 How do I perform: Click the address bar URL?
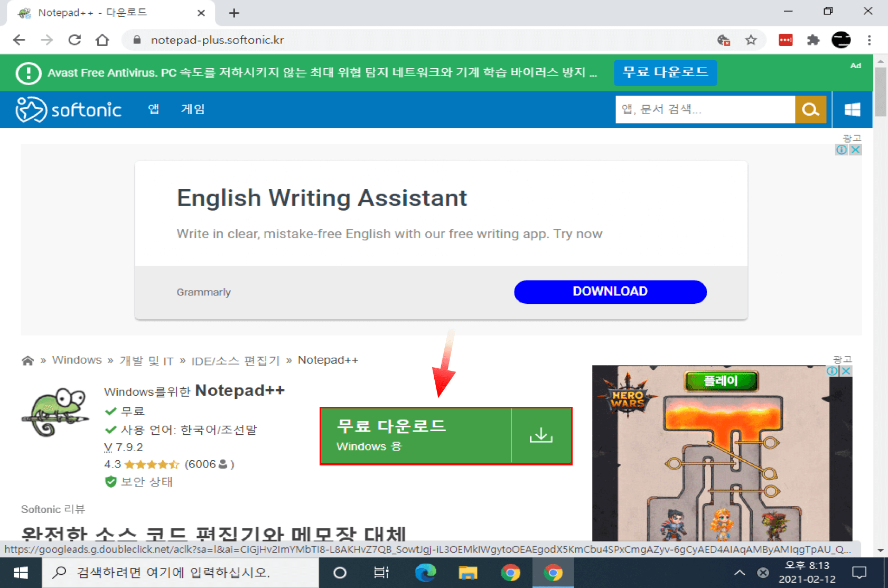(x=217, y=40)
